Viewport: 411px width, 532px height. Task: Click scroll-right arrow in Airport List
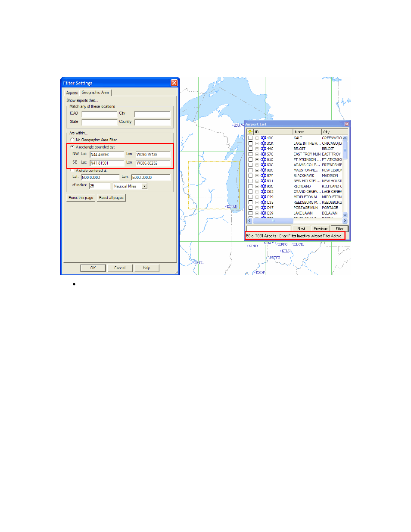tap(345, 221)
